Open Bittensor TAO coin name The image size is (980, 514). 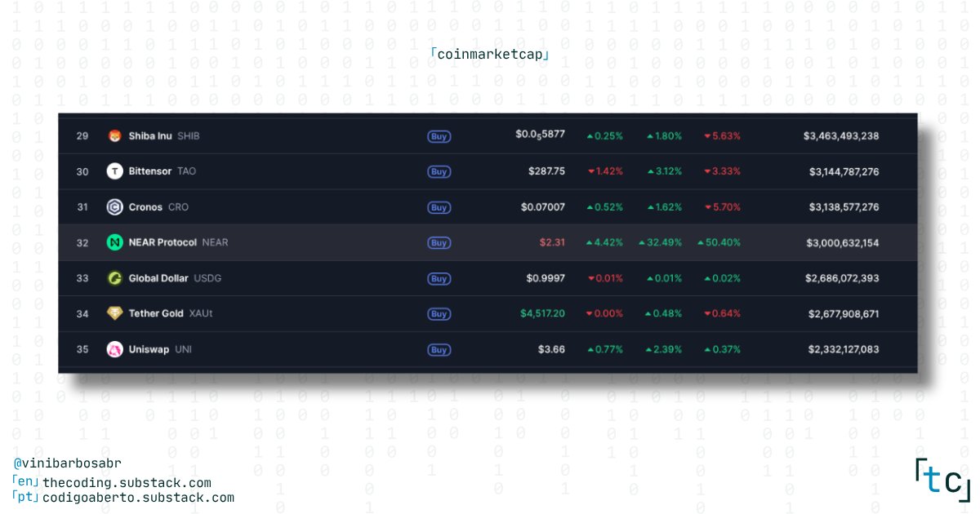pyautogui.click(x=163, y=171)
